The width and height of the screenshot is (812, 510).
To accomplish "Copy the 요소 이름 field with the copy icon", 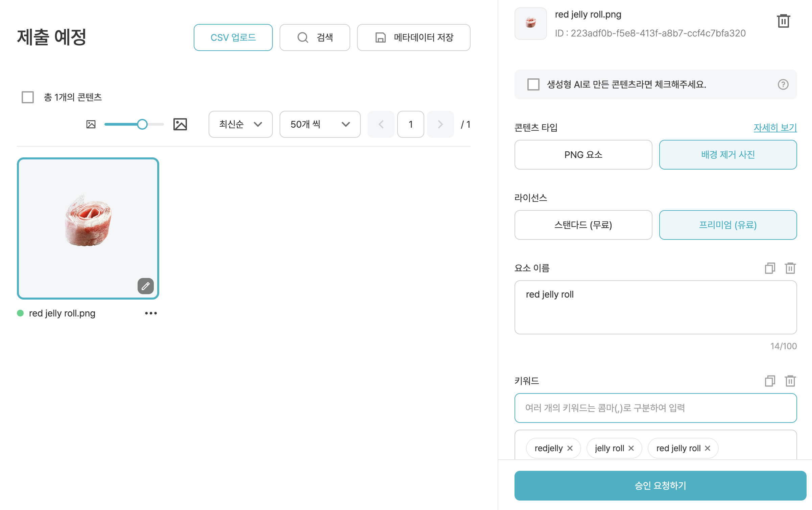I will click(770, 268).
